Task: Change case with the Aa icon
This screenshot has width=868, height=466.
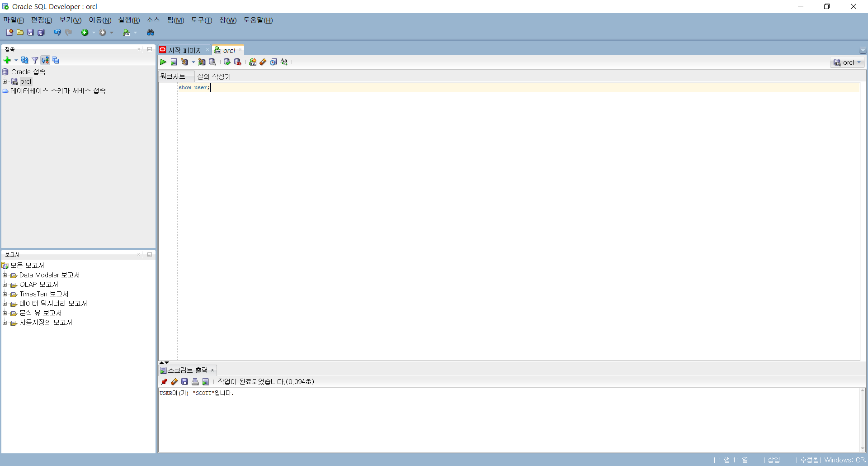Action: [284, 62]
